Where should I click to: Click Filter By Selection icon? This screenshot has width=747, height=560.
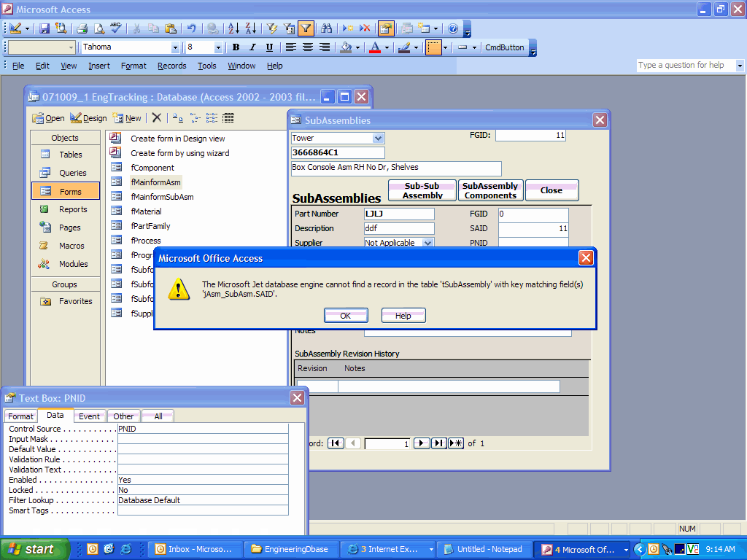(x=272, y=28)
